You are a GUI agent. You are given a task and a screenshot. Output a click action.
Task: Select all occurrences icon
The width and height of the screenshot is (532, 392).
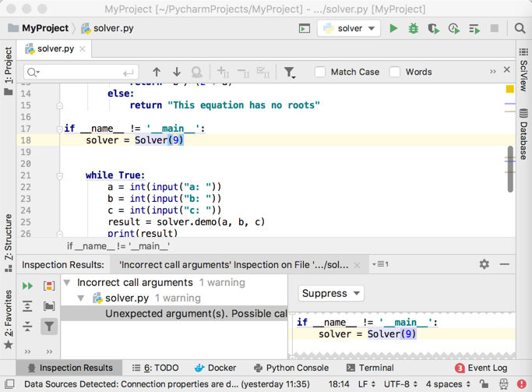263,72
